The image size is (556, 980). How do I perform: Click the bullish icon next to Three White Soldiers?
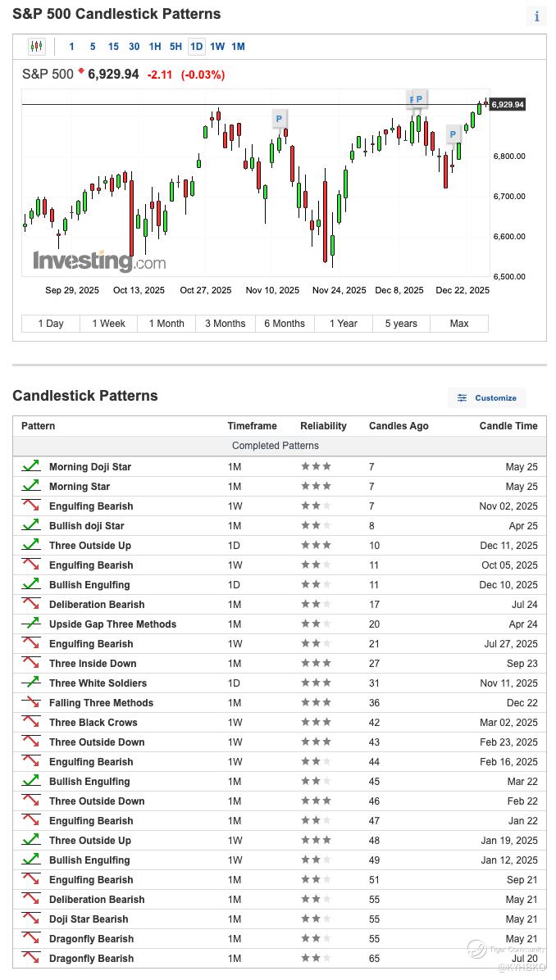pyautogui.click(x=30, y=683)
